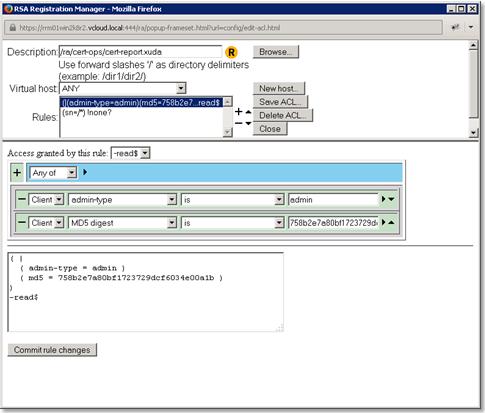Open Client dropdown in MD5 digest row
The image size is (485, 413).
coord(46,223)
